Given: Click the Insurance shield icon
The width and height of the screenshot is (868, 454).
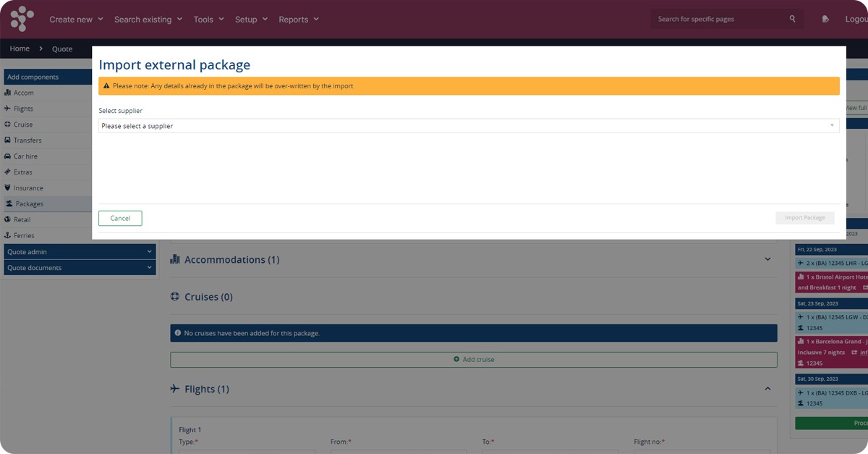Looking at the screenshot, I should 8,188.
